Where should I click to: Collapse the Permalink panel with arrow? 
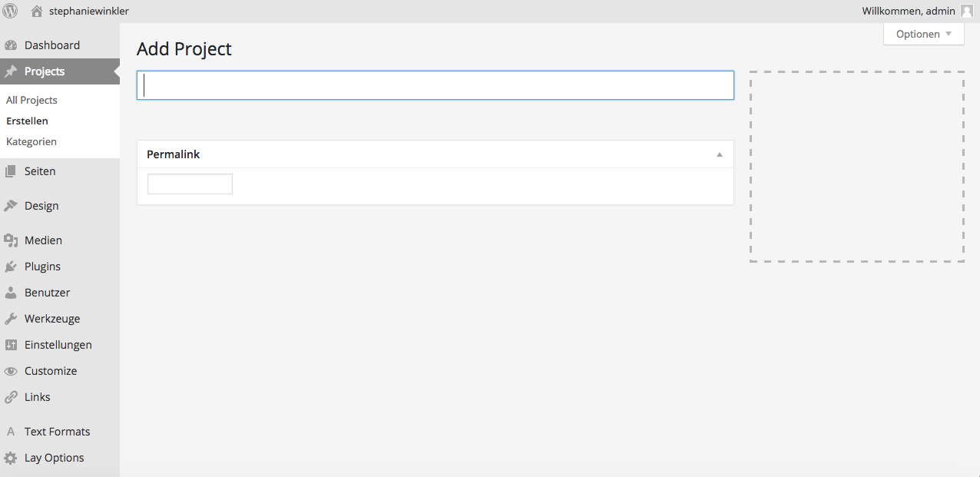coord(720,154)
